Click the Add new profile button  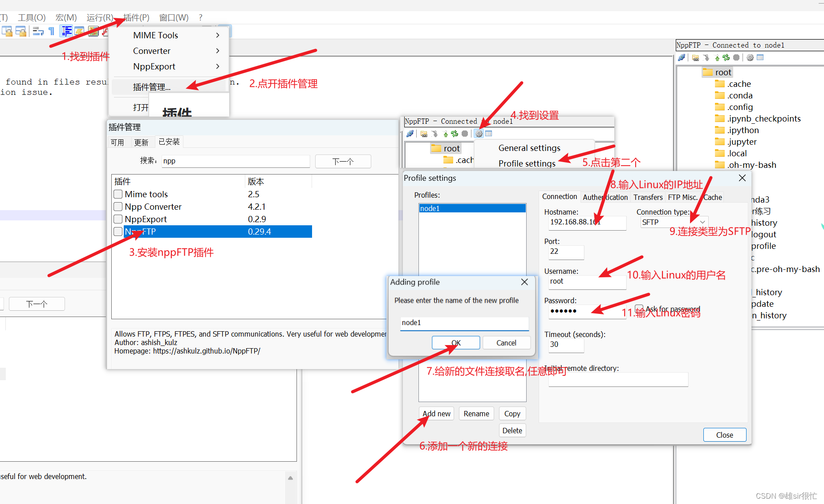point(436,414)
